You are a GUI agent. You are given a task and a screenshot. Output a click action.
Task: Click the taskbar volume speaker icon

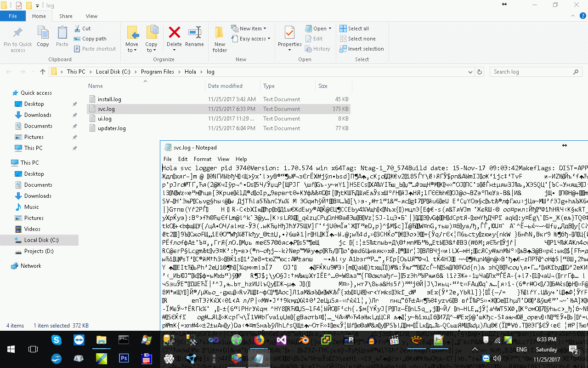click(x=497, y=358)
